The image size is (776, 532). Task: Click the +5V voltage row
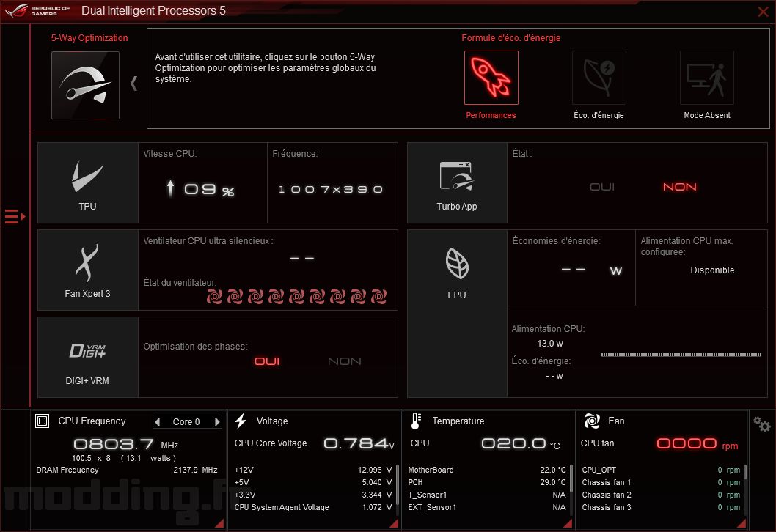(312, 482)
